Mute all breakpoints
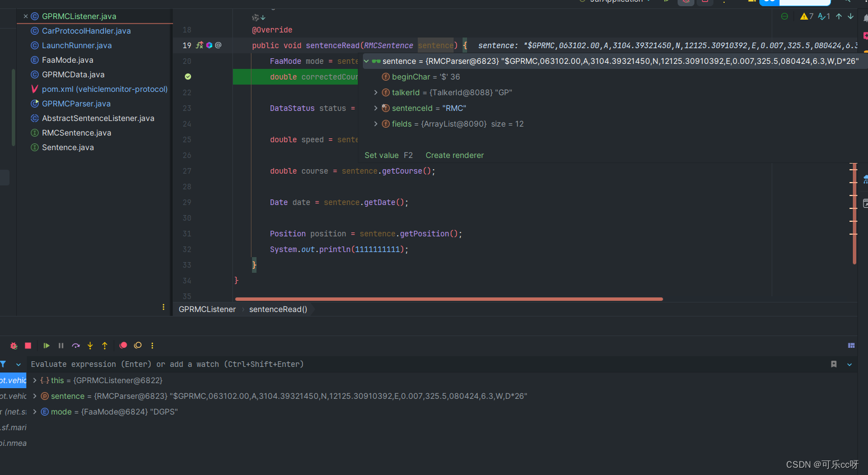Image resolution: width=868 pixels, height=475 pixels. pos(138,346)
